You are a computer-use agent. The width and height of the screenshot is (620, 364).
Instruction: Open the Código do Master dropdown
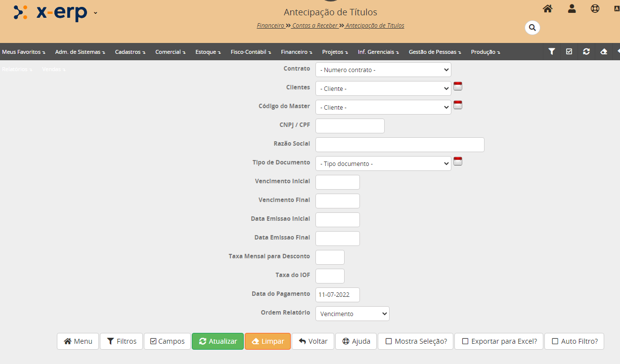coord(383,108)
